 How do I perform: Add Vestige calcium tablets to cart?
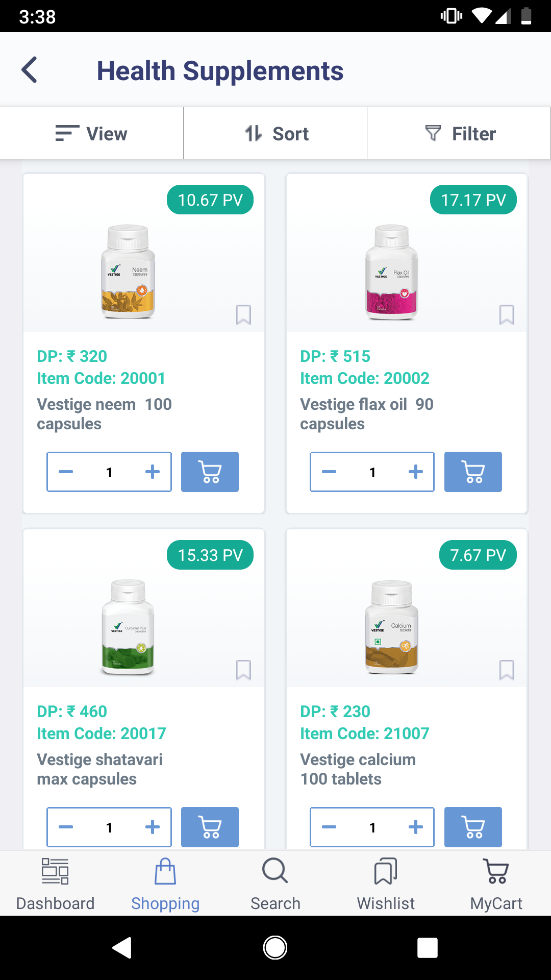[473, 827]
